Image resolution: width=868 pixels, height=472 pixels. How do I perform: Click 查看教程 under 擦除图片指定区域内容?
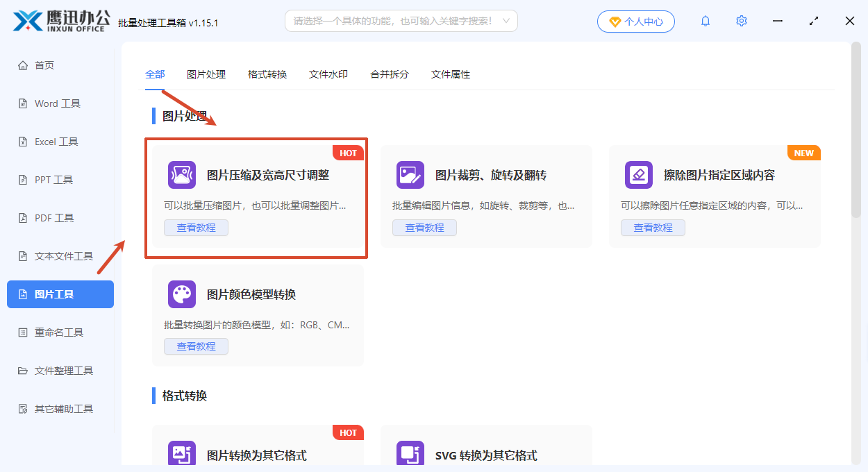(653, 228)
